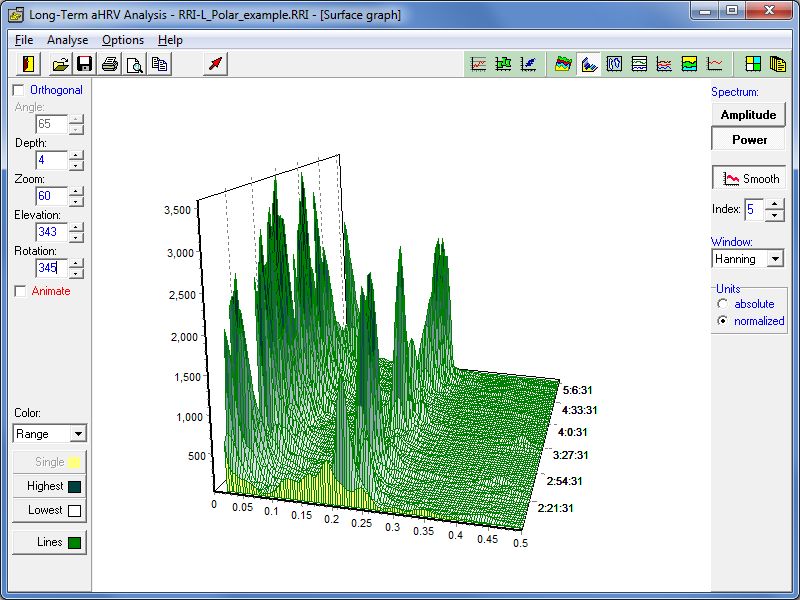Open the Color Range dropdown
This screenshot has width=800, height=600.
tap(78, 434)
